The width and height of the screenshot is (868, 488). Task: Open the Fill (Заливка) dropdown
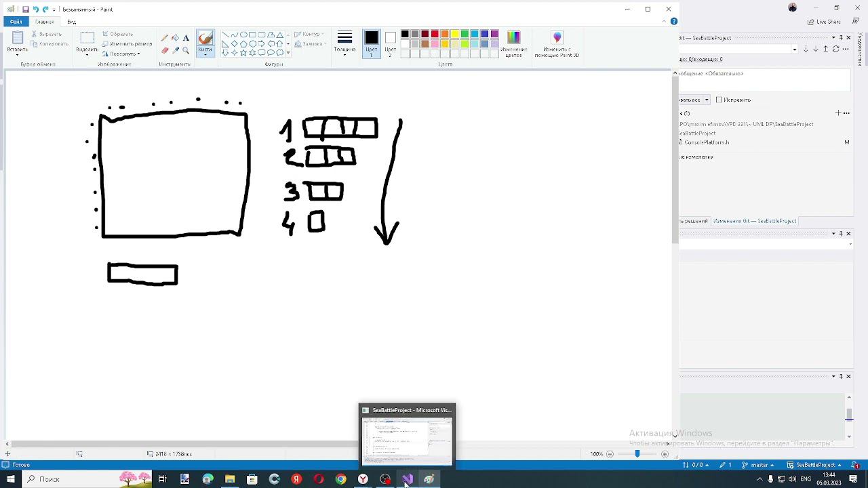311,44
